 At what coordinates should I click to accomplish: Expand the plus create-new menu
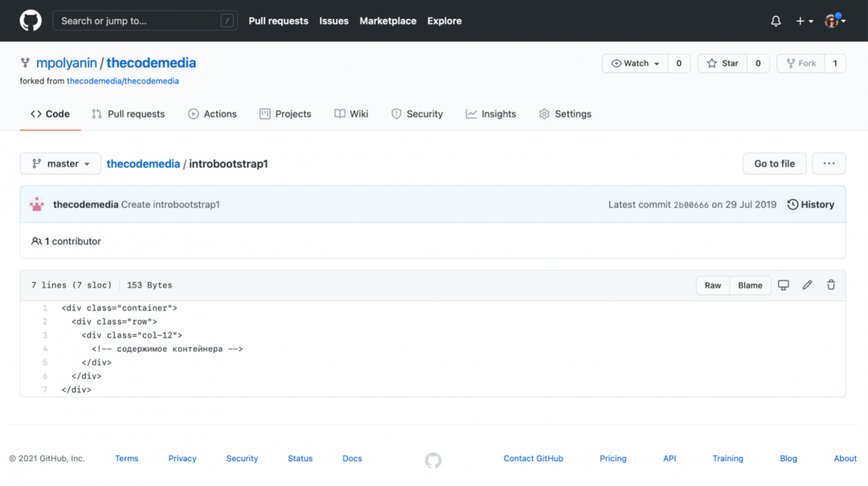(x=804, y=21)
